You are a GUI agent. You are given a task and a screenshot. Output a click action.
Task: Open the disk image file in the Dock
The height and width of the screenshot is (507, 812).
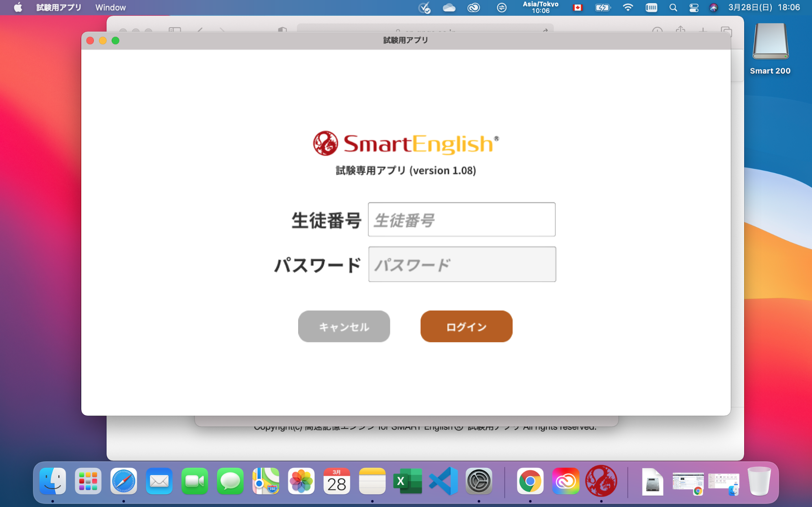point(652,482)
